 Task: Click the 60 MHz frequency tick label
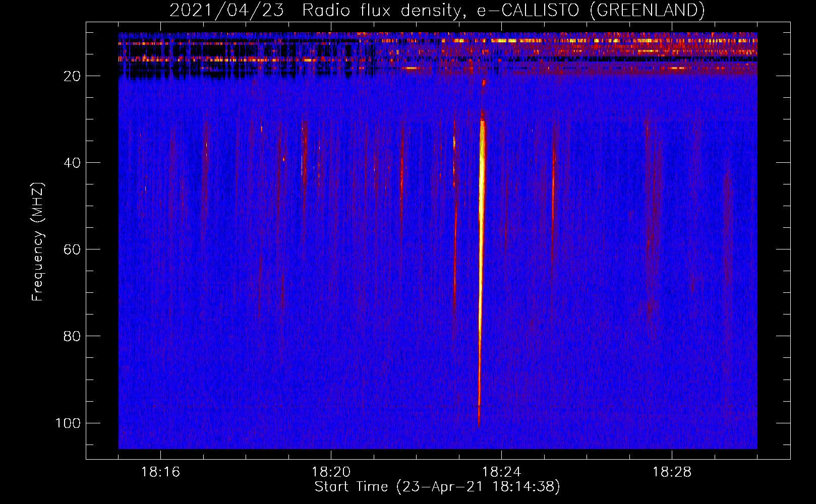tap(72, 249)
